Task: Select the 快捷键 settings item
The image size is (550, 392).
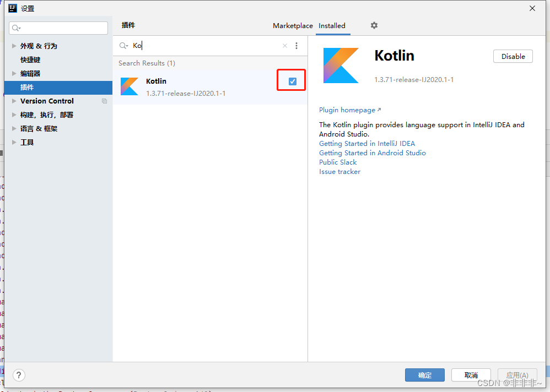Action: click(30, 60)
